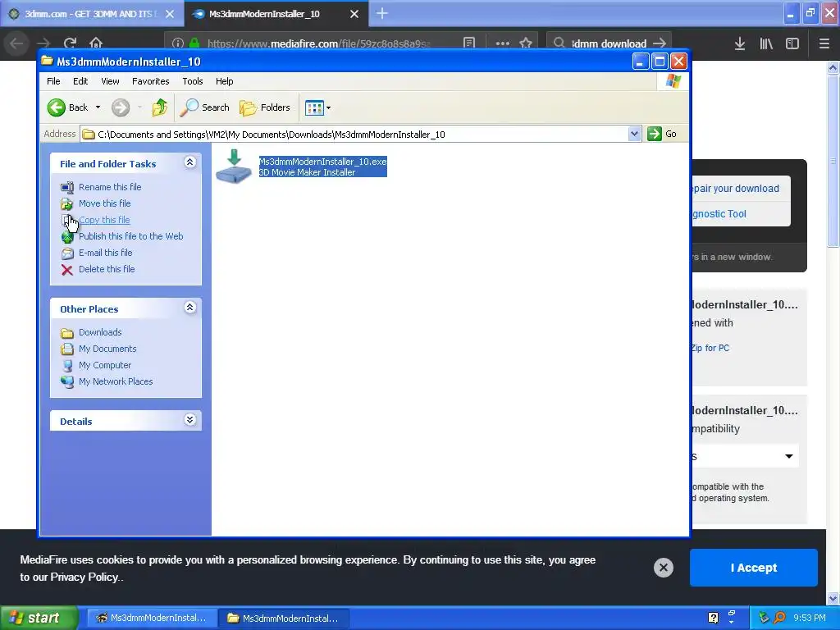Open the browser page actions ellipsis
Viewport: 840px width, 630px height.
pyautogui.click(x=503, y=43)
